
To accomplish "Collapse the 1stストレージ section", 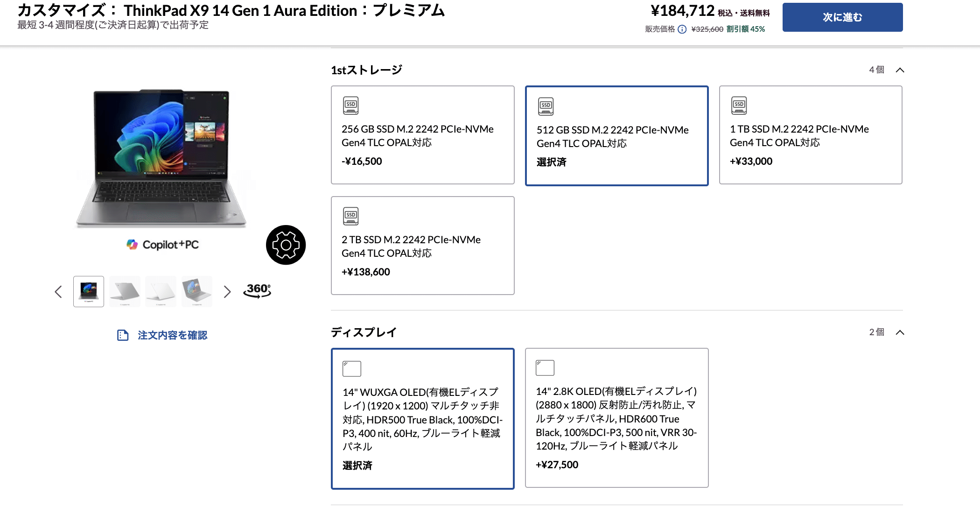I will (900, 70).
